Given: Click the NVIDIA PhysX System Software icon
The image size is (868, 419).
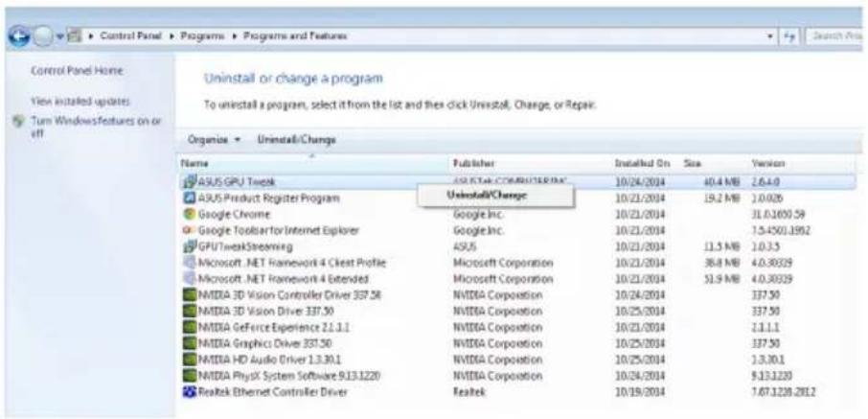Looking at the screenshot, I should pos(190,376).
